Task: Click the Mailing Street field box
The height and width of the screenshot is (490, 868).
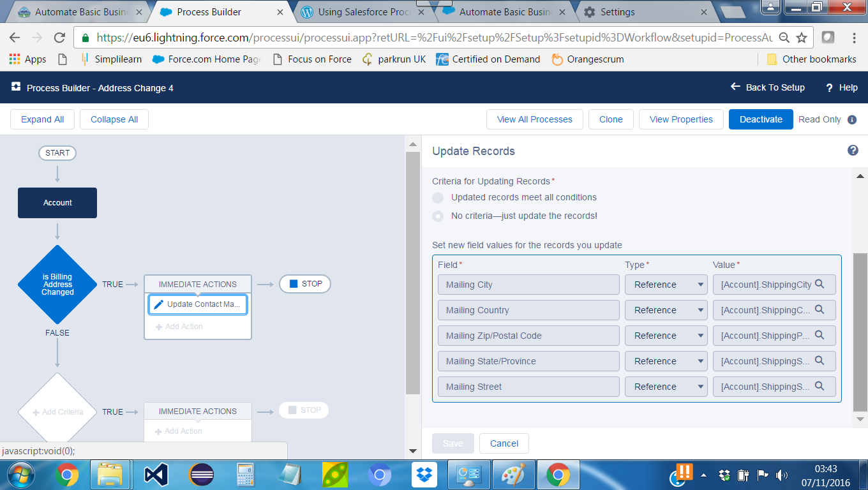Action: [528, 387]
